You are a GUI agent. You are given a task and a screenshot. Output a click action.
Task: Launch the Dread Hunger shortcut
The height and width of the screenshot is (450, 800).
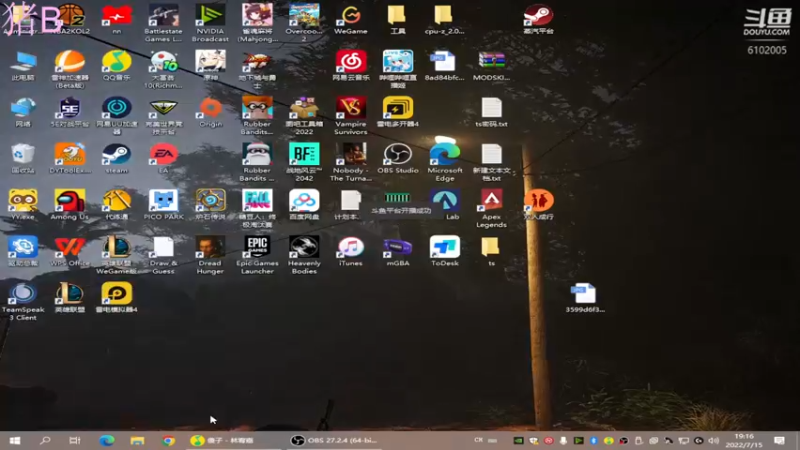click(x=210, y=255)
